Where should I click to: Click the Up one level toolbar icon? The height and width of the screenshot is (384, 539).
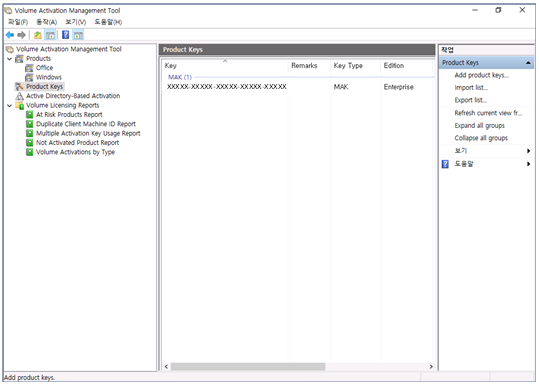[x=38, y=35]
